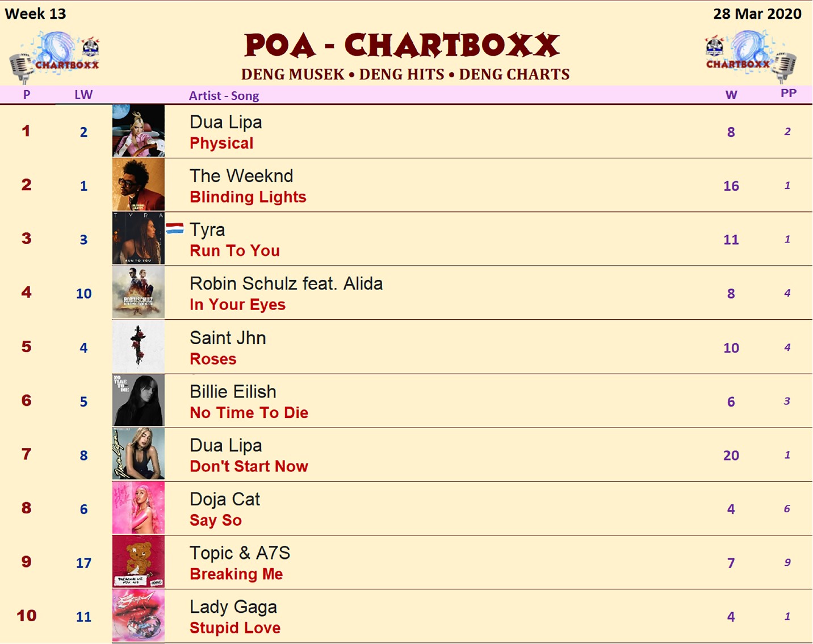Open Topic & A7S Breaking Me teddy cover
The image size is (813, 644).
pyautogui.click(x=139, y=562)
